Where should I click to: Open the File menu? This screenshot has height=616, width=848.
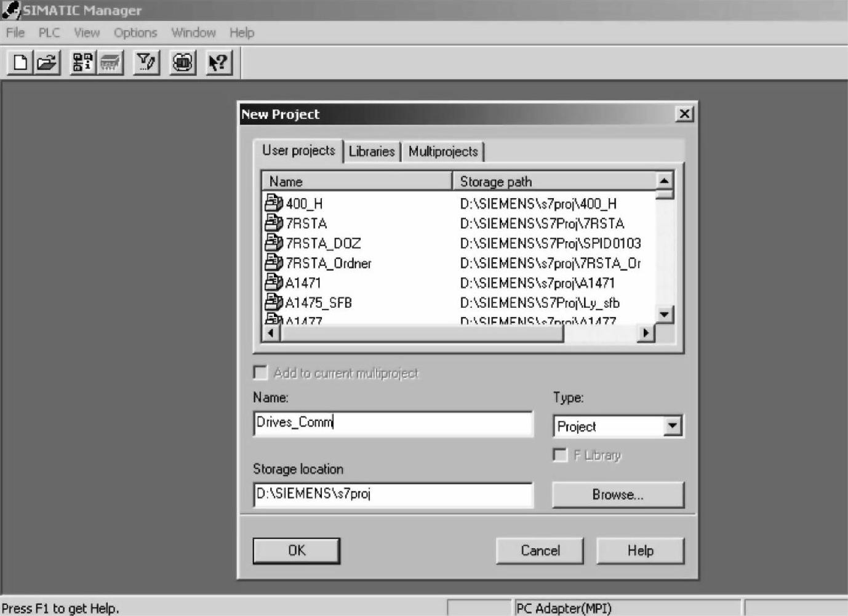[15, 33]
